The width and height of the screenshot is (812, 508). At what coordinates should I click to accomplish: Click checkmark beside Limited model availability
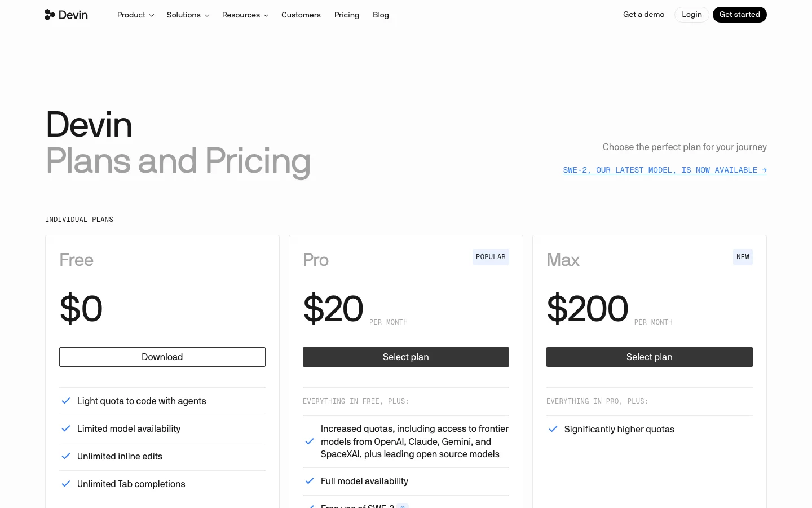click(x=66, y=428)
